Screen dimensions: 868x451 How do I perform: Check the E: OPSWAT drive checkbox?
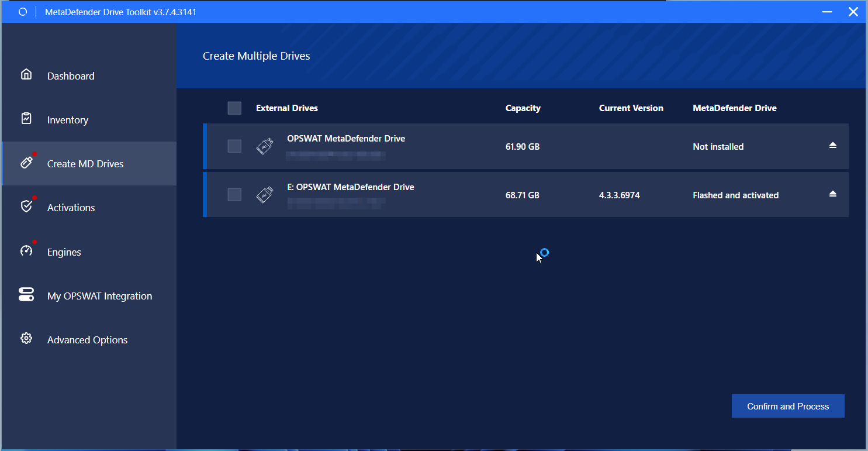pyautogui.click(x=234, y=195)
